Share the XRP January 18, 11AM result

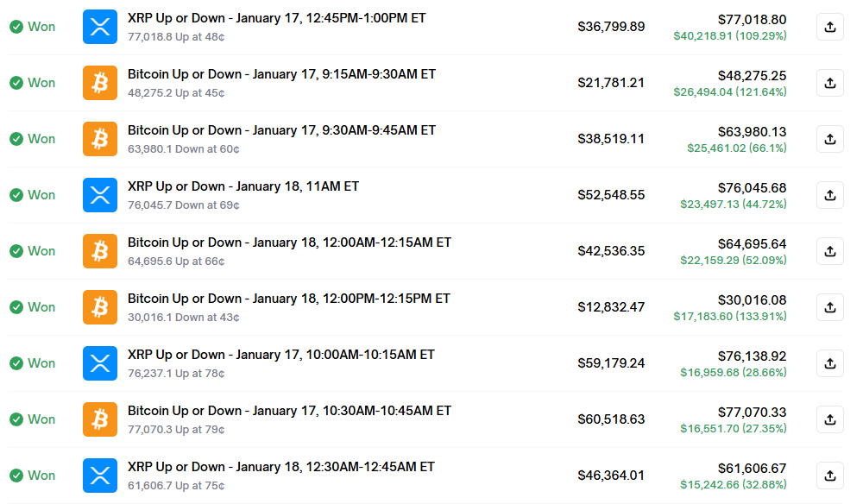tap(829, 195)
